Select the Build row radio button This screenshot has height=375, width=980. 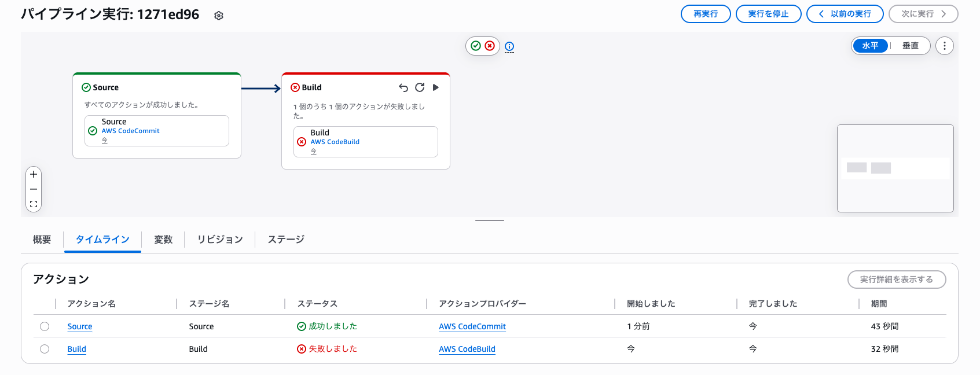click(45, 349)
